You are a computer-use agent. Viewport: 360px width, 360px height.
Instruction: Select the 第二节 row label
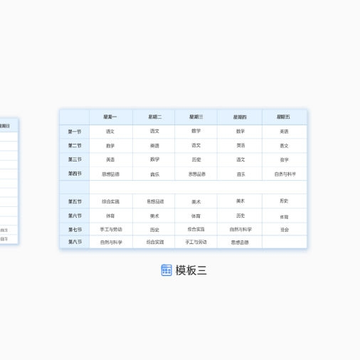[x=75, y=146]
